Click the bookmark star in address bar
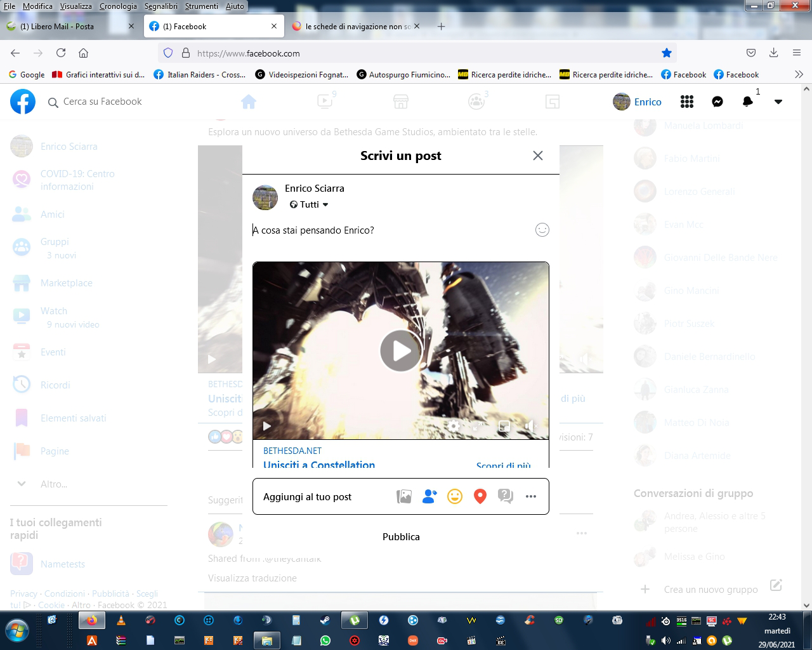The height and width of the screenshot is (650, 812). (666, 53)
